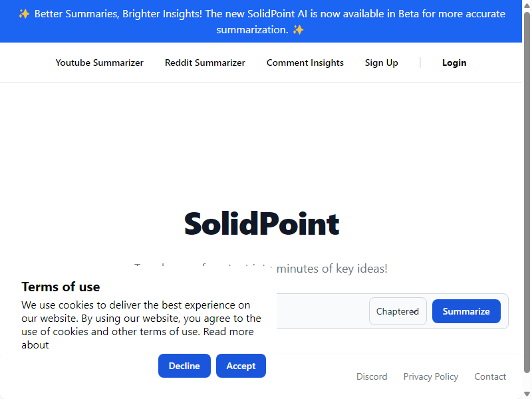Viewport: 532px width, 399px height.
Task: View the Privacy Policy
Action: tap(430, 376)
